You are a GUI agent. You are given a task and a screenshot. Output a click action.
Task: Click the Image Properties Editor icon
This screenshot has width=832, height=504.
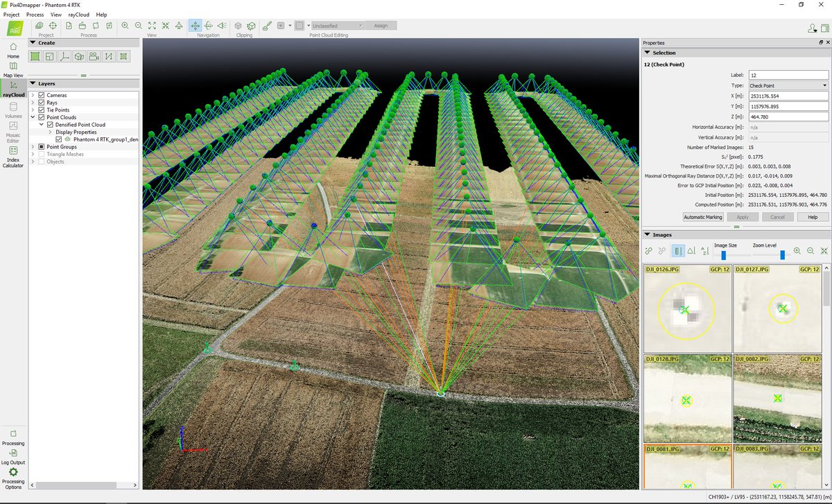tap(40, 26)
